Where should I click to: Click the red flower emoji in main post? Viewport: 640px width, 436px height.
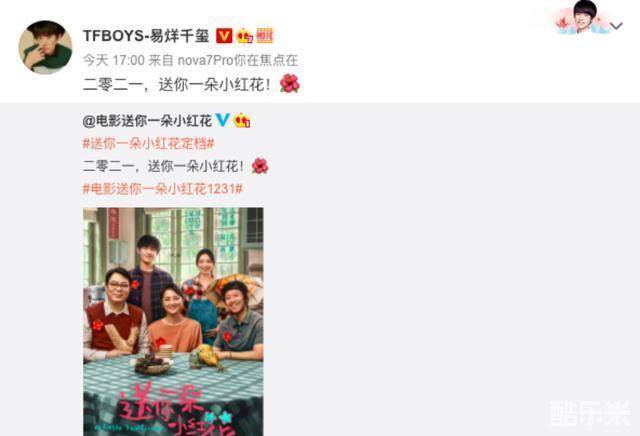(290, 84)
